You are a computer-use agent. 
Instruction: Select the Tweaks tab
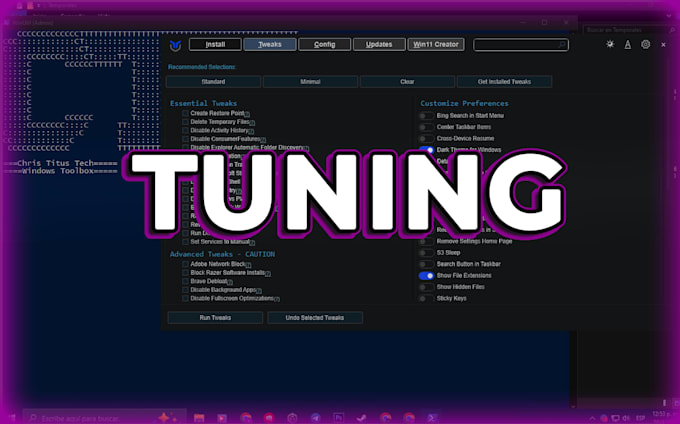[x=270, y=44]
